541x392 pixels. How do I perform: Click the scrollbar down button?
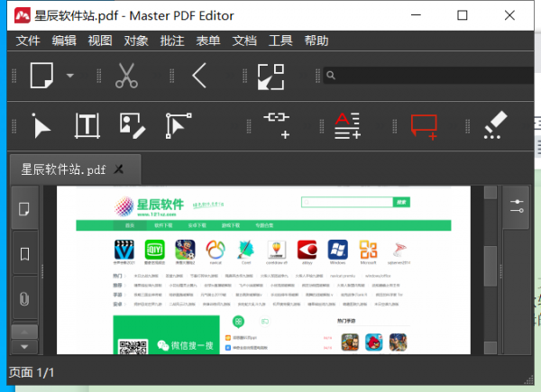[x=491, y=348]
